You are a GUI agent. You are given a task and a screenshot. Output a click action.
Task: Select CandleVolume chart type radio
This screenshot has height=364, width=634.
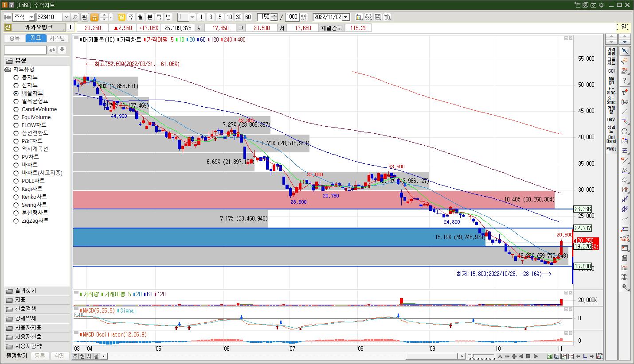tap(16, 109)
